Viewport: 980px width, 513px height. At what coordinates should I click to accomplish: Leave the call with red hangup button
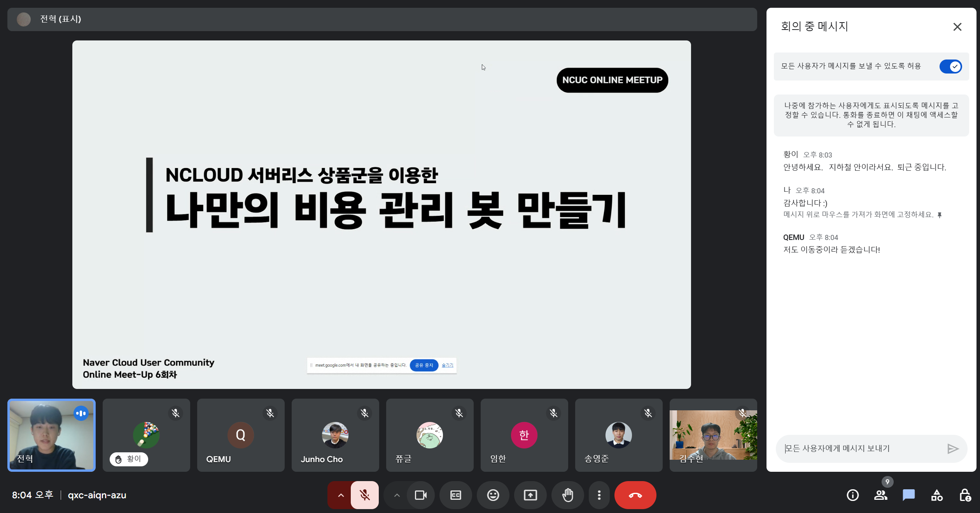tap(635, 495)
